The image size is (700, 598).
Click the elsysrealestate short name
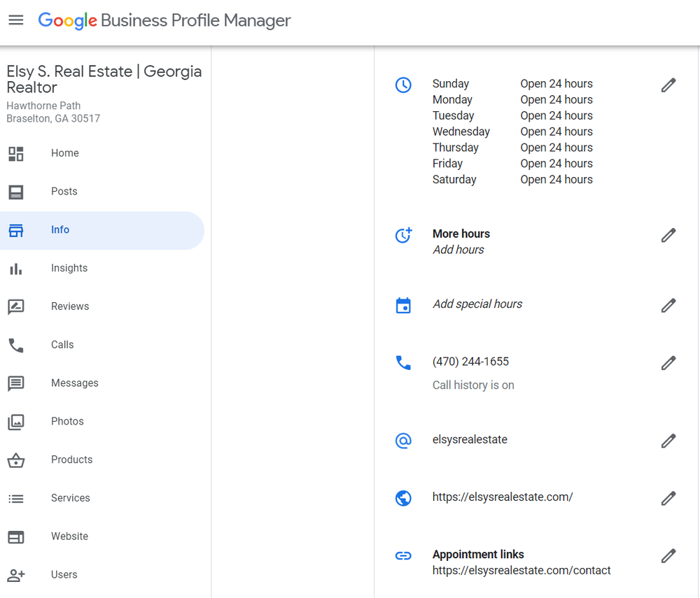[470, 440]
